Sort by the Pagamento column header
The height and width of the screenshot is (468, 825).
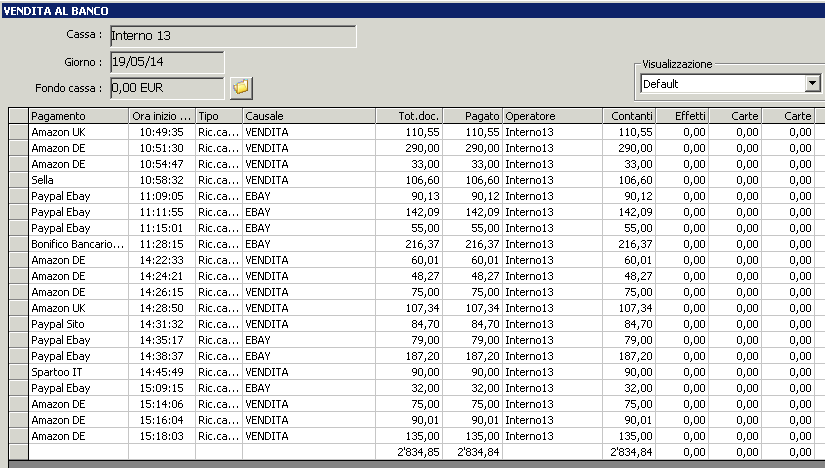pyautogui.click(x=79, y=116)
